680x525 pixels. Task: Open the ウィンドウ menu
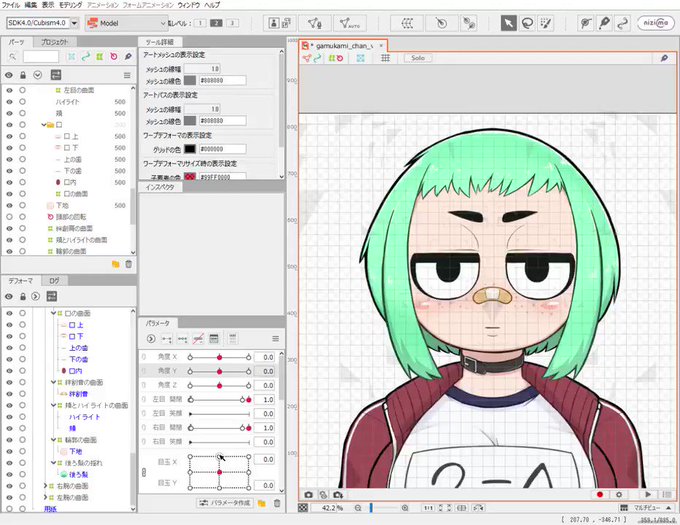(189, 5)
